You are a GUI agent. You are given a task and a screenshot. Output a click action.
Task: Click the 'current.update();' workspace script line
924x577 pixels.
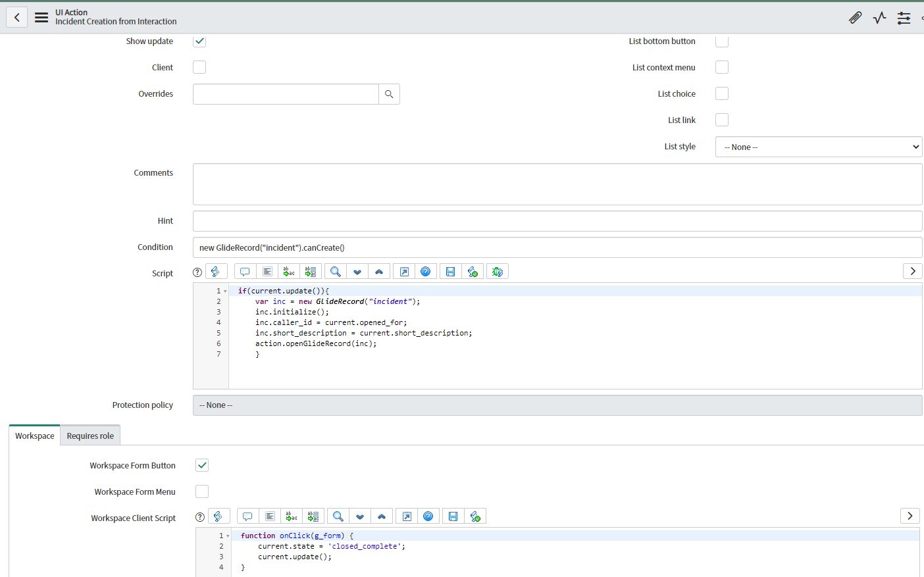point(295,557)
